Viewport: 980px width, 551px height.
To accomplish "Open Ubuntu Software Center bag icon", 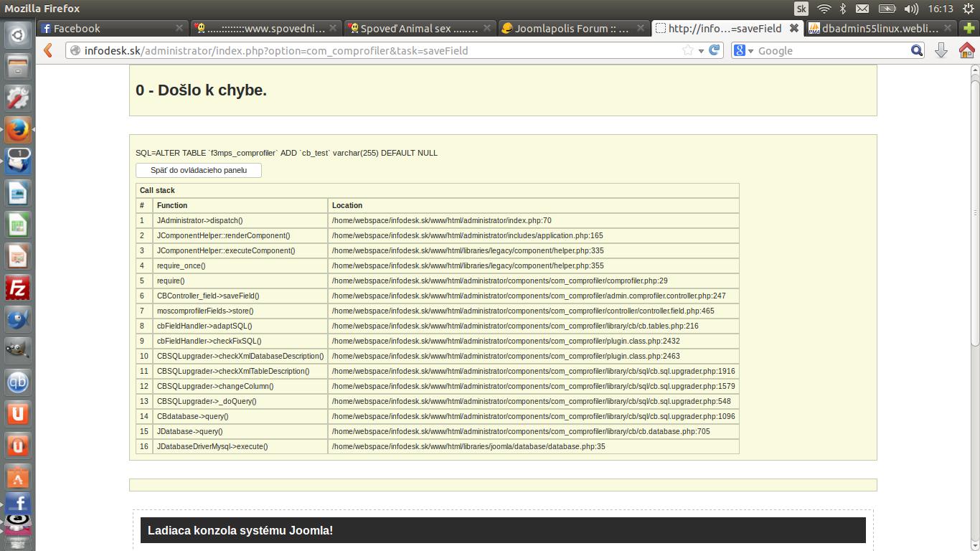I will tap(18, 478).
